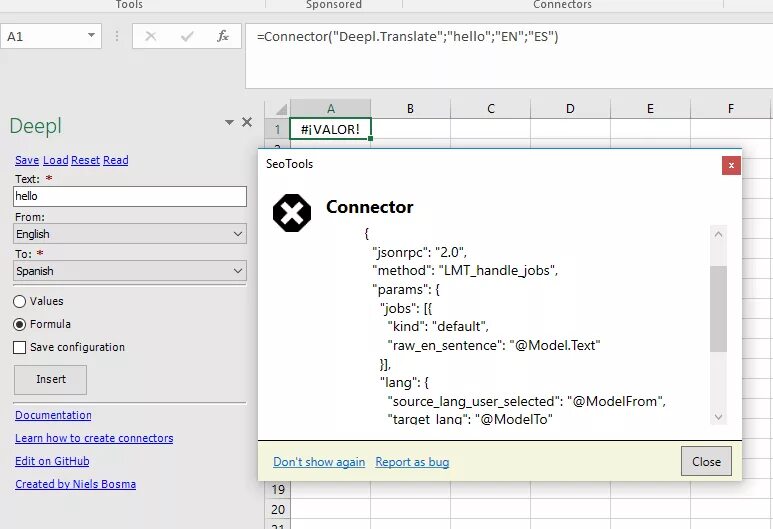The image size is (773, 529).
Task: Open the To language dropdown (Spanish)
Action: point(130,271)
